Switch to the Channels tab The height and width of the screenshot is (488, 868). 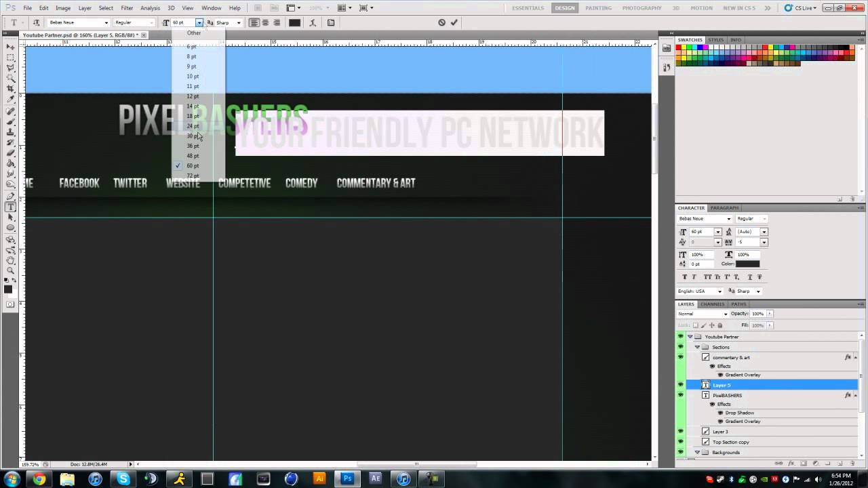tap(712, 304)
